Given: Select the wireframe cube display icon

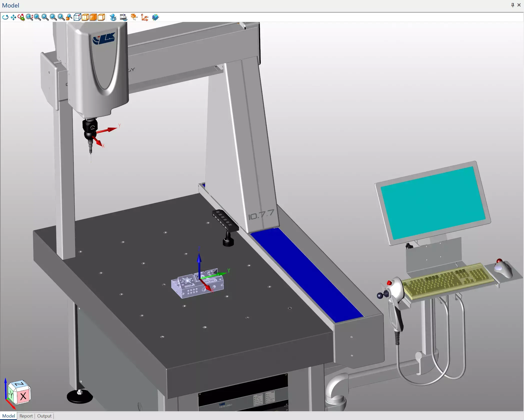Looking at the screenshot, I should tap(77, 17).
